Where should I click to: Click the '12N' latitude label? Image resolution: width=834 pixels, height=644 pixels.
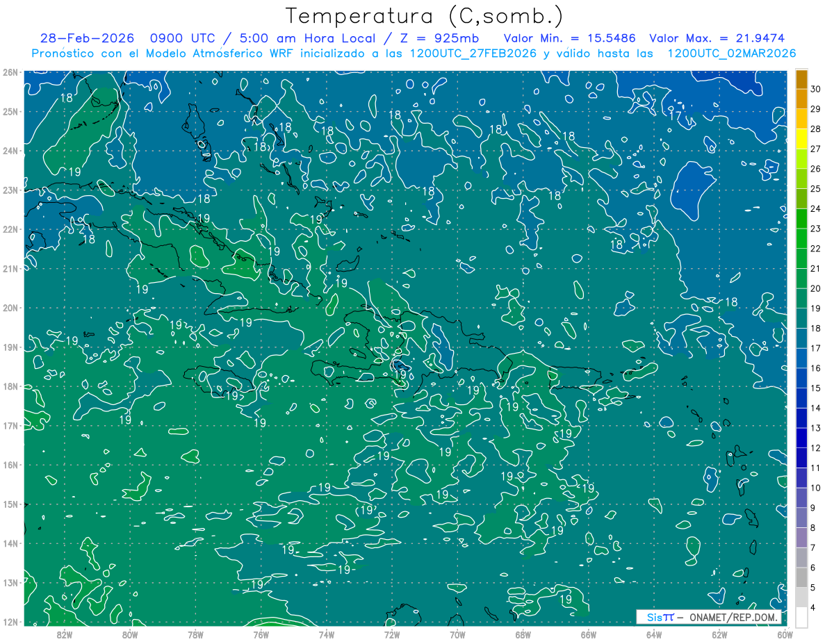[x=11, y=622]
